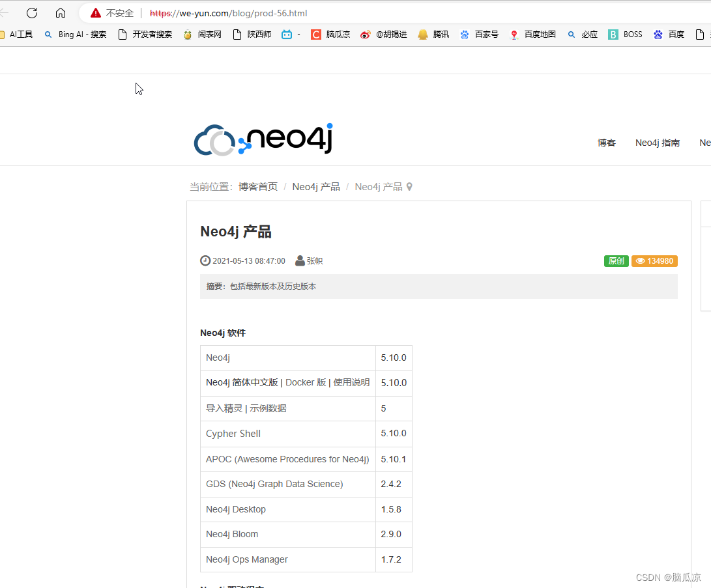This screenshot has width=711, height=588.
Task: Open GDS (Neo4j Graph Data Science) link
Action: 274,484
